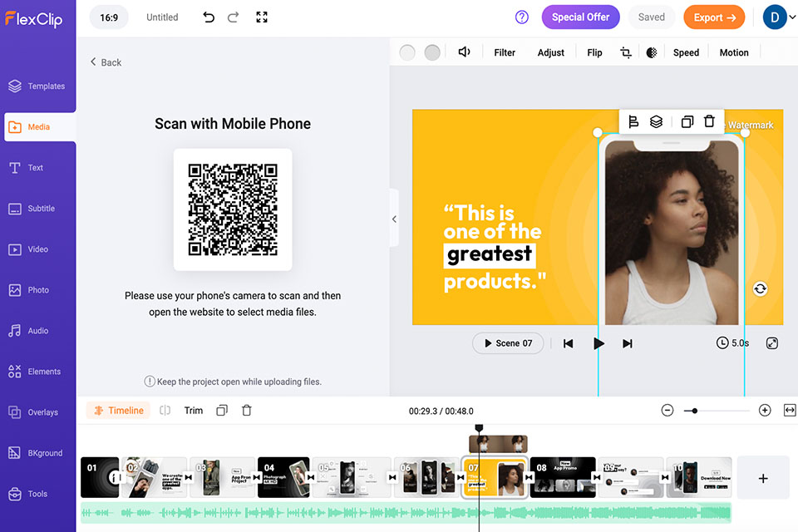Select scene 04 thumbnail

283,477
